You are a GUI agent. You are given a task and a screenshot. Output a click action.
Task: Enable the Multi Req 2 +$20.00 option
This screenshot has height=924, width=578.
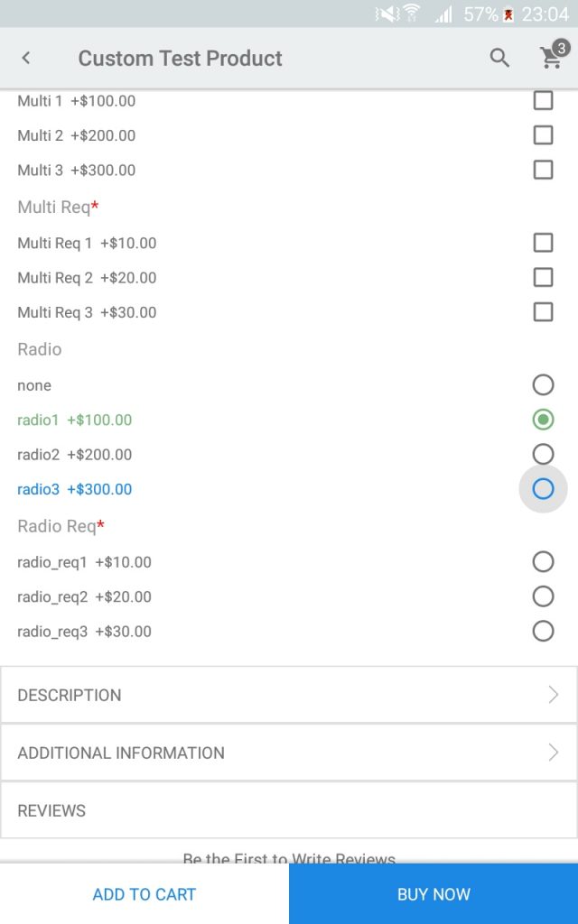tap(543, 278)
